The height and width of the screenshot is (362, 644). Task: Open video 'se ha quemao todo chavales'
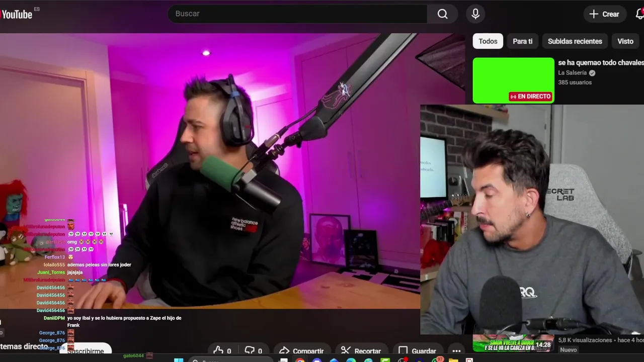point(601,62)
